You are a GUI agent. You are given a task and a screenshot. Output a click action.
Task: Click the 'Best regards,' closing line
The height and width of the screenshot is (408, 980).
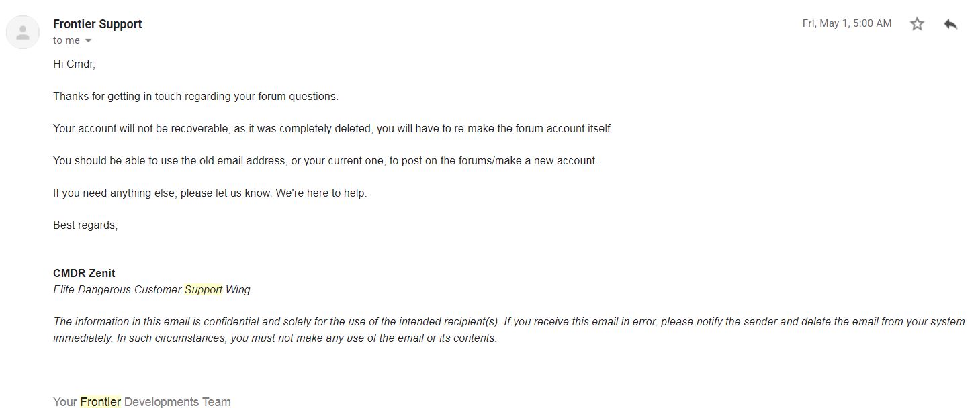point(85,225)
